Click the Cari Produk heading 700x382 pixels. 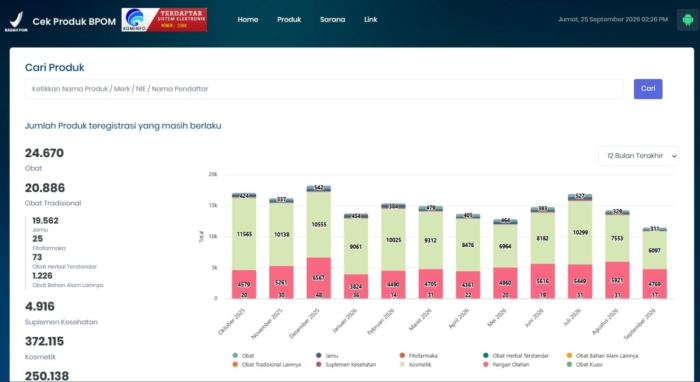click(x=54, y=67)
